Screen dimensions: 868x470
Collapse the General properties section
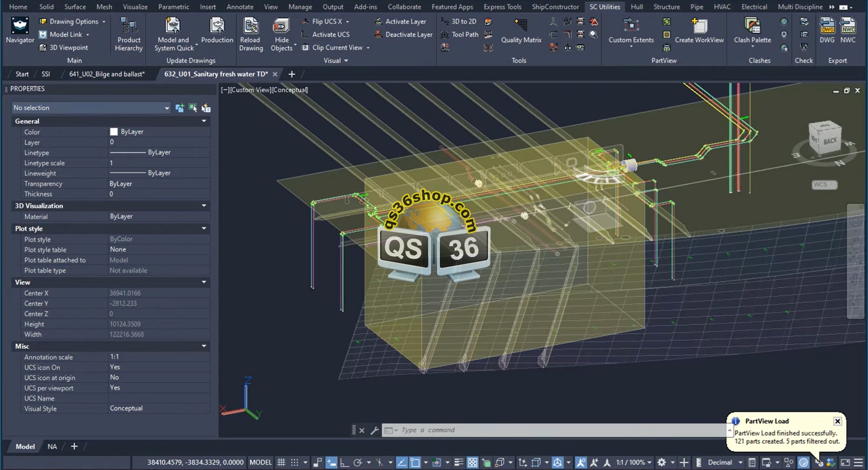point(204,121)
